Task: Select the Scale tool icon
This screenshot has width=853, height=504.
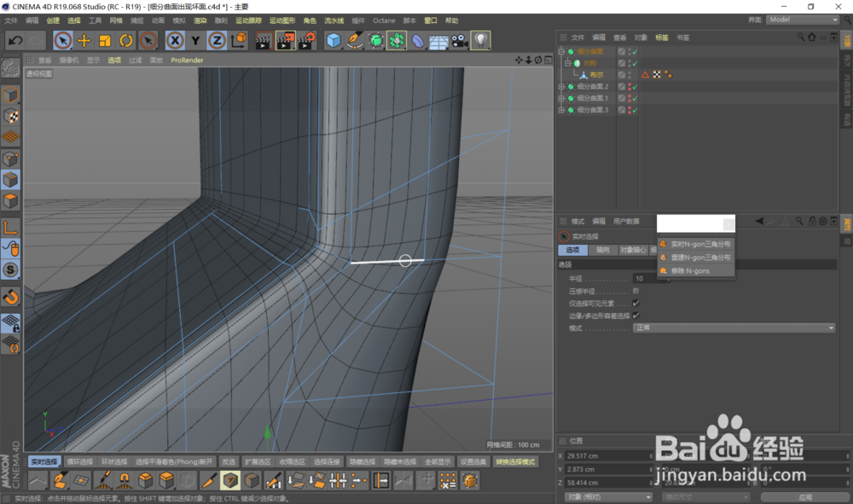Action: coord(105,41)
